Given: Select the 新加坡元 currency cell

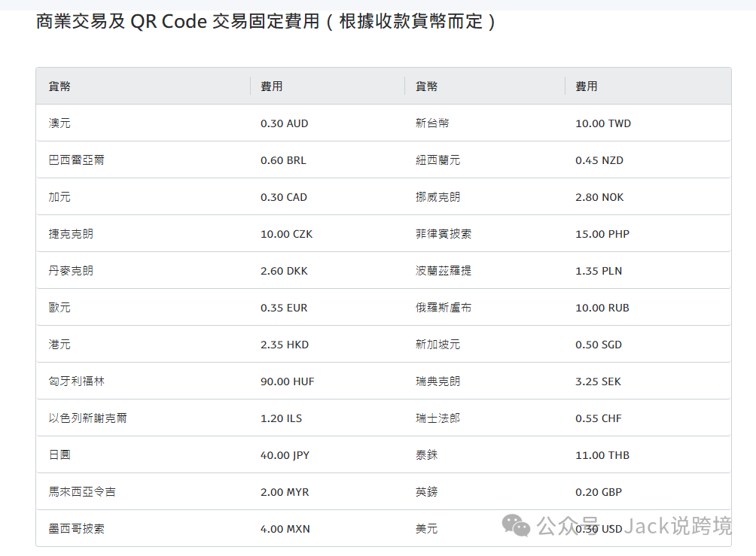Looking at the screenshot, I should [x=437, y=345].
